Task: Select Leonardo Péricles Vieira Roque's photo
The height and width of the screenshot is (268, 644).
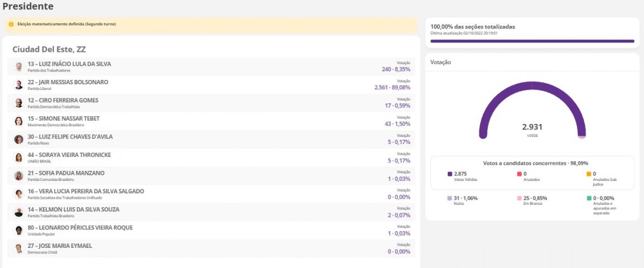Action: [x=19, y=230]
